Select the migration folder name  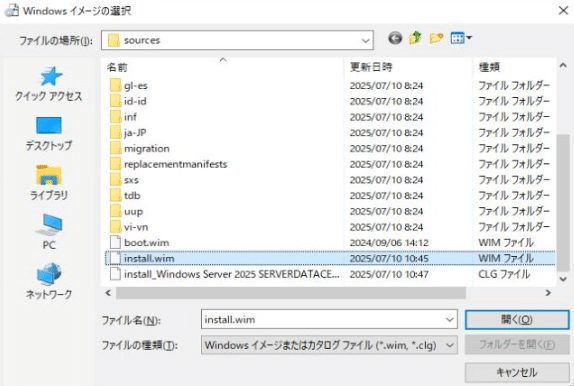[x=146, y=149]
